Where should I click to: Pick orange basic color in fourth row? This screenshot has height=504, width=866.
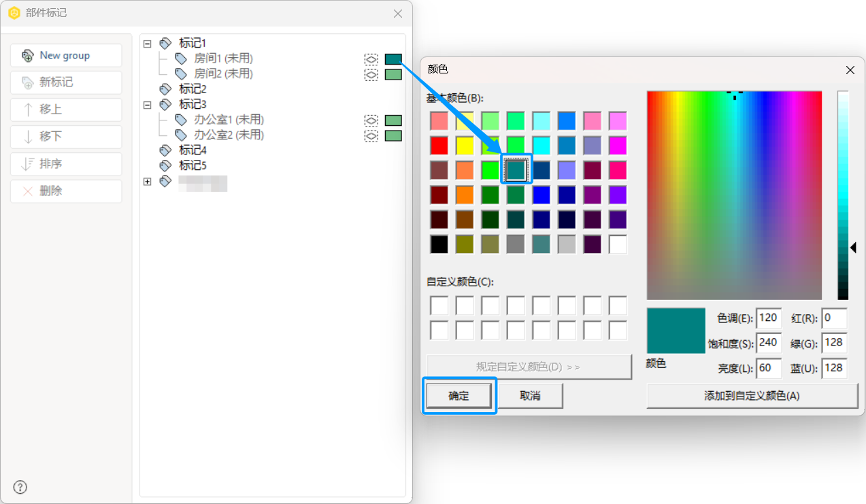465,195
